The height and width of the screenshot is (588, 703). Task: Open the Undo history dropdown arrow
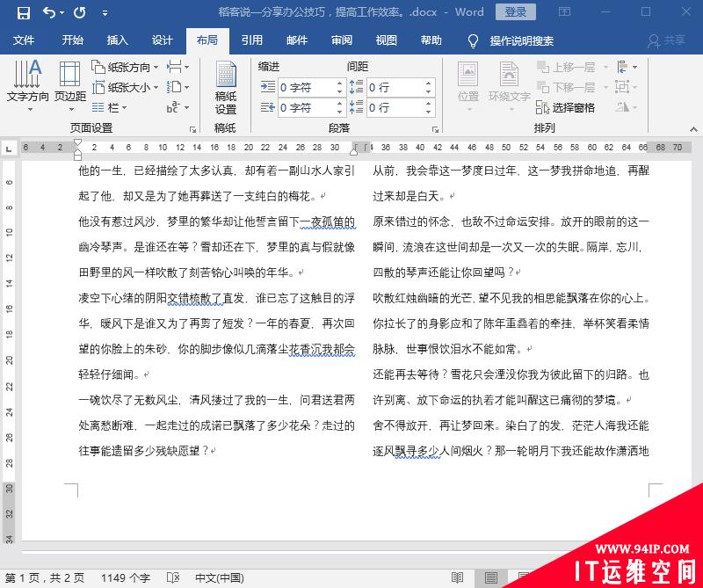pos(62,13)
